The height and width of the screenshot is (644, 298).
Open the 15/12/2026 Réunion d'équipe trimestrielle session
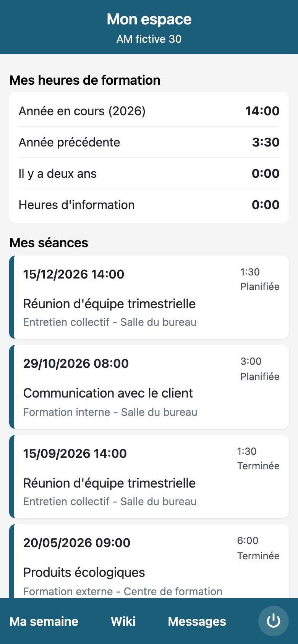149,297
